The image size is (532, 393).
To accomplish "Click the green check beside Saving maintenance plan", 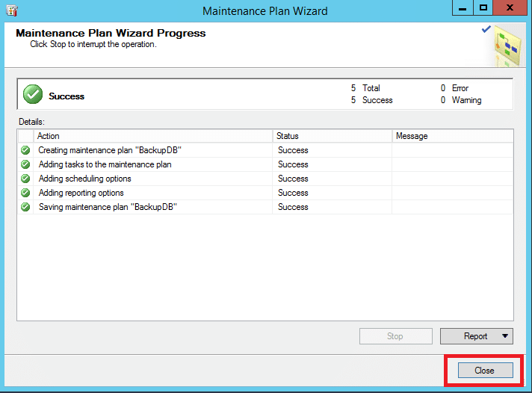I will click(25, 207).
